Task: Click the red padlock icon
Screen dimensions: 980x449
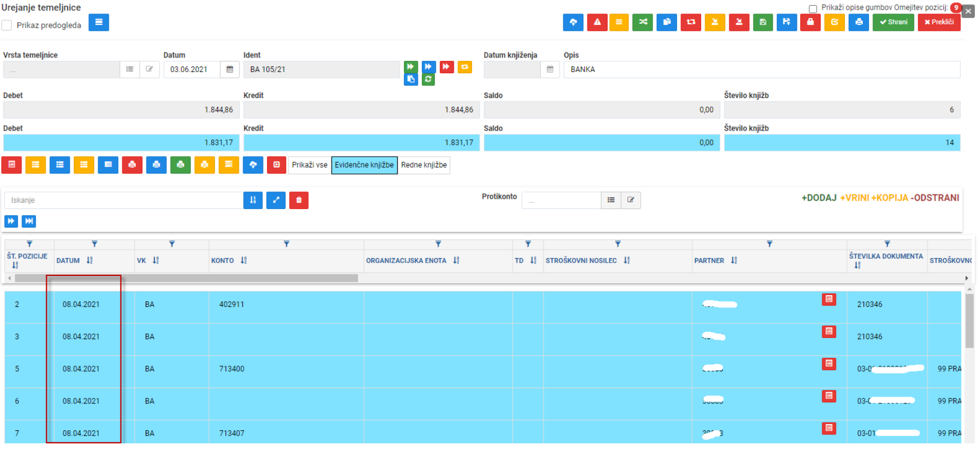Action: [x=810, y=22]
